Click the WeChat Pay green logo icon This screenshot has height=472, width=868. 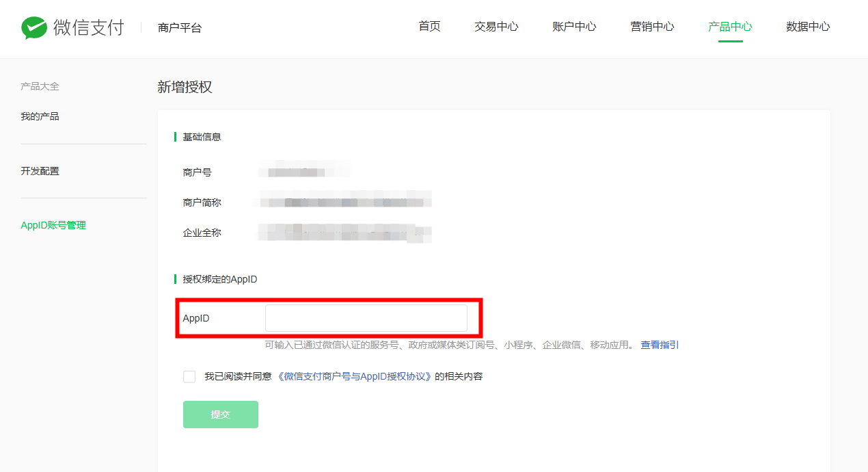(x=34, y=27)
